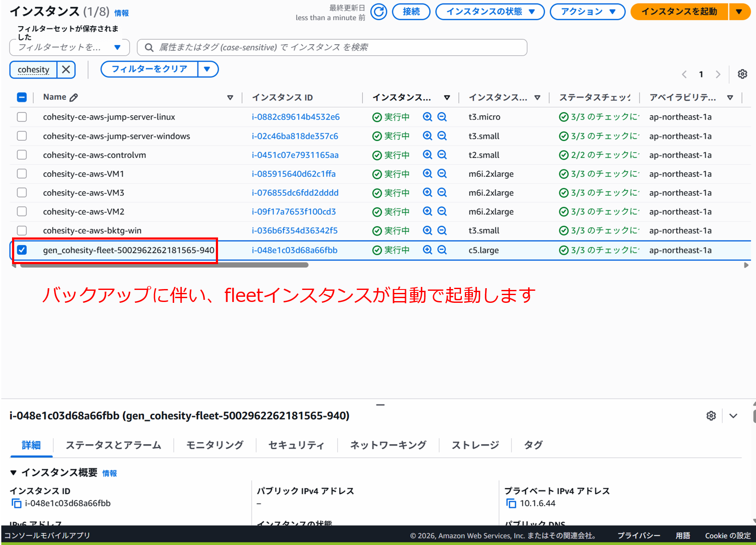Open instance ID i-0882c89614b4532e6 link
Image resolution: width=756 pixels, height=545 pixels.
point(295,117)
